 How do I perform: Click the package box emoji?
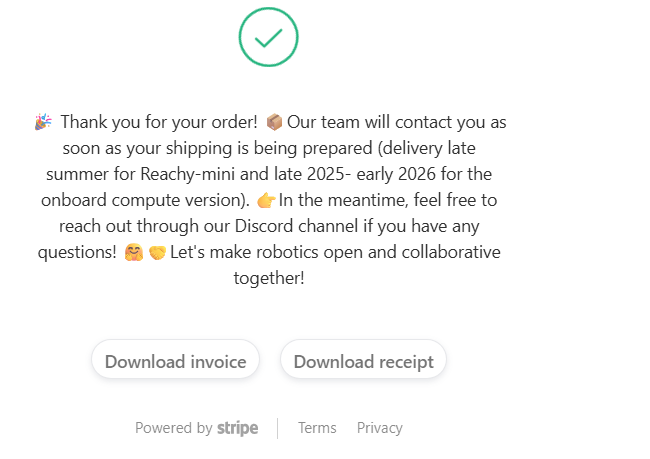(x=274, y=122)
